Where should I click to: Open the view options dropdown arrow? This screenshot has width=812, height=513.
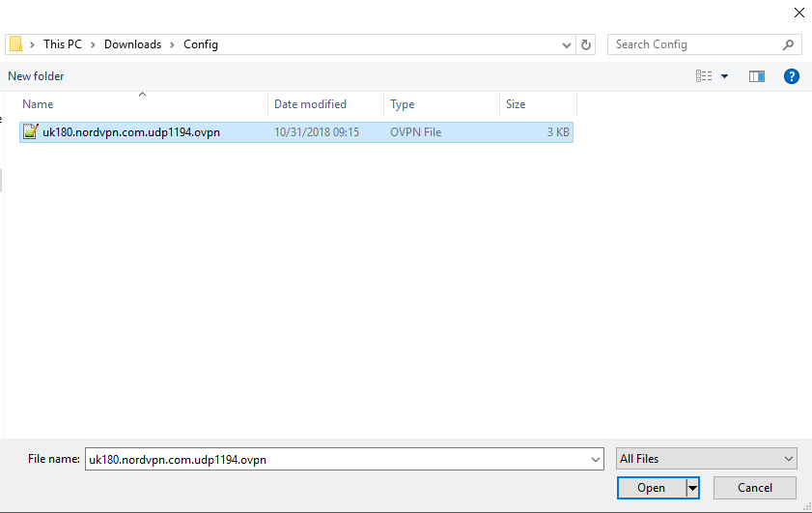724,76
